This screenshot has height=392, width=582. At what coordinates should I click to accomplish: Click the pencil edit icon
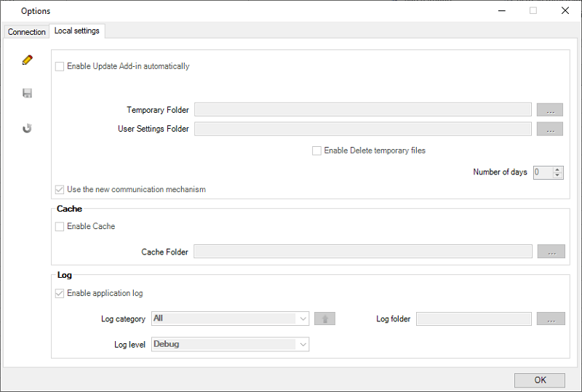27,60
